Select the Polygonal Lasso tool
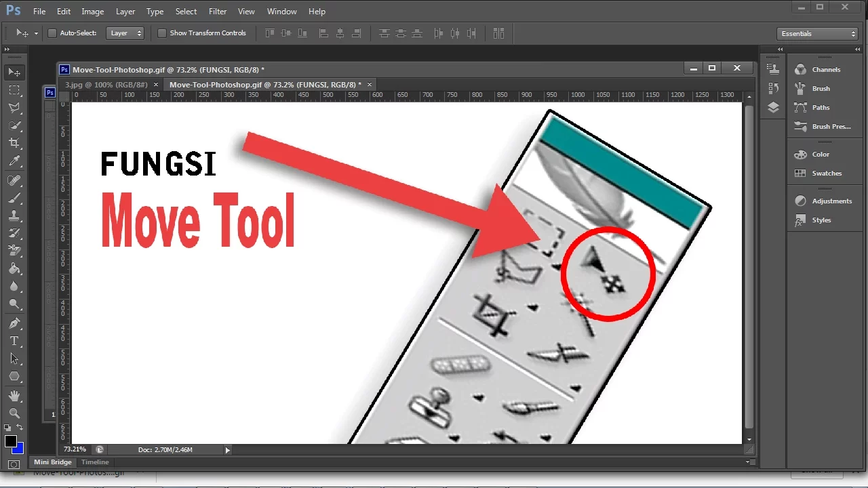This screenshot has width=868, height=488. tap(14, 108)
